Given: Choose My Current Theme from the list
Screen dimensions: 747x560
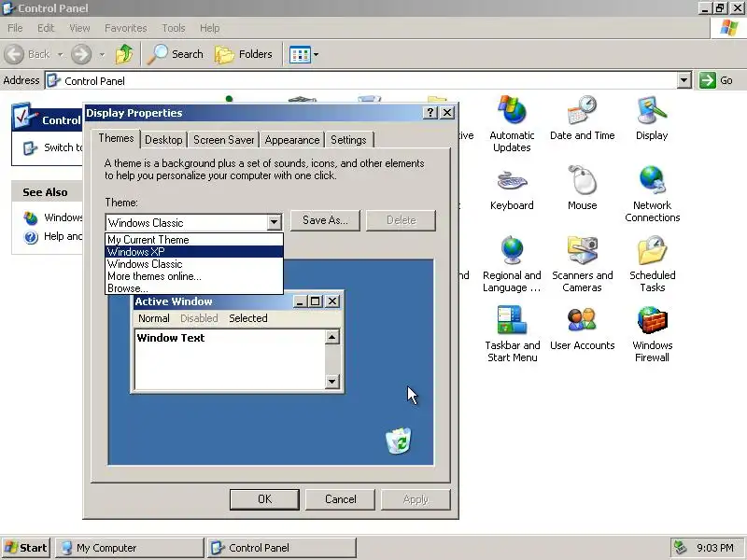Looking at the screenshot, I should [x=194, y=240].
